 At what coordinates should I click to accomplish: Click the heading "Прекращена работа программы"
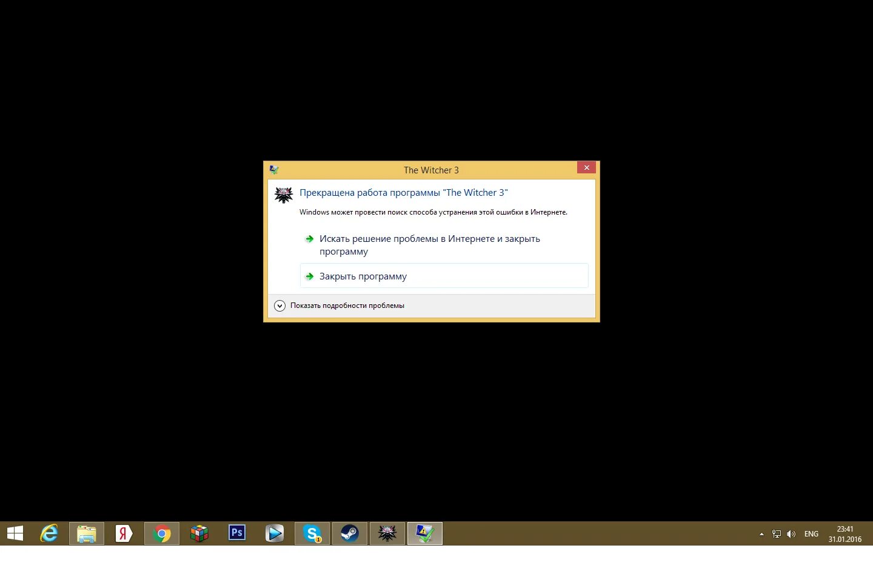[x=404, y=193]
